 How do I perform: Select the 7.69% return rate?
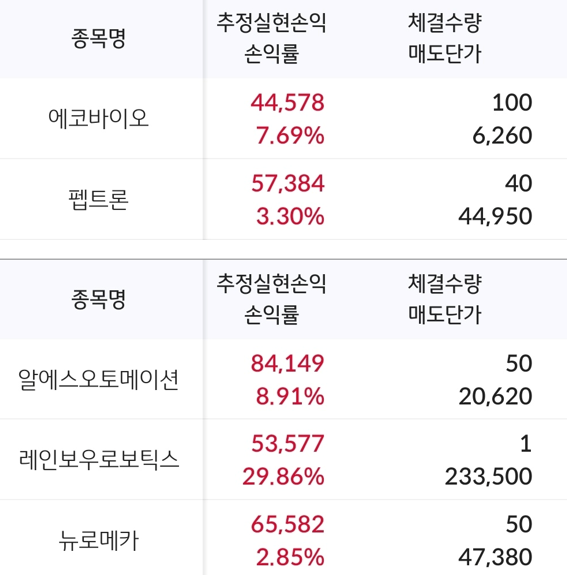tap(290, 135)
